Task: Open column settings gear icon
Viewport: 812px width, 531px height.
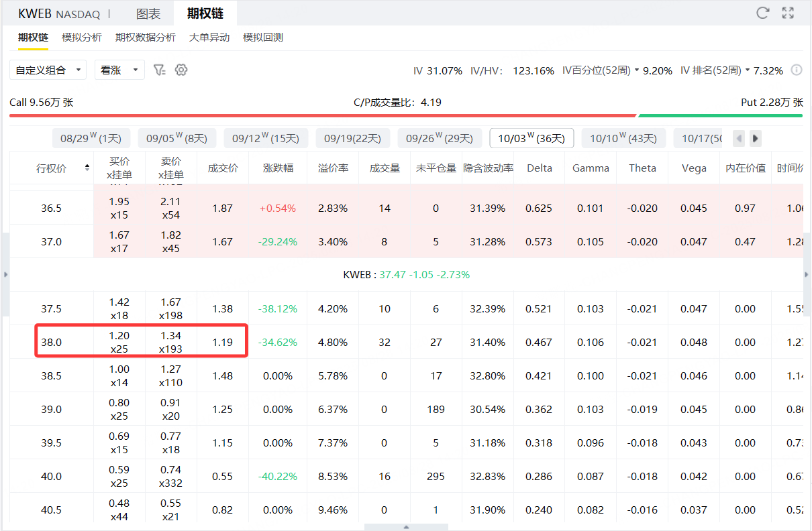Action: pos(181,70)
